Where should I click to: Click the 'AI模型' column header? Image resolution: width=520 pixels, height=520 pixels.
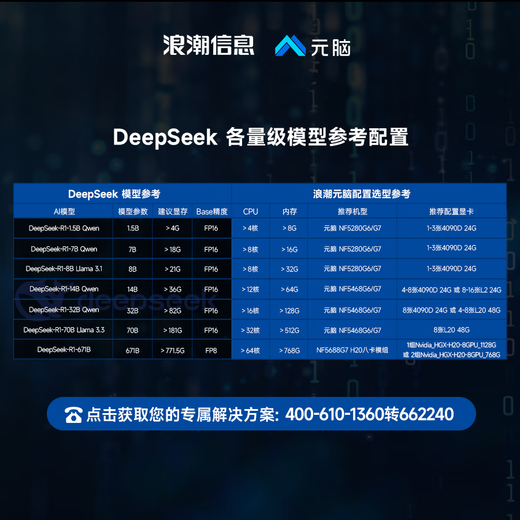64,212
